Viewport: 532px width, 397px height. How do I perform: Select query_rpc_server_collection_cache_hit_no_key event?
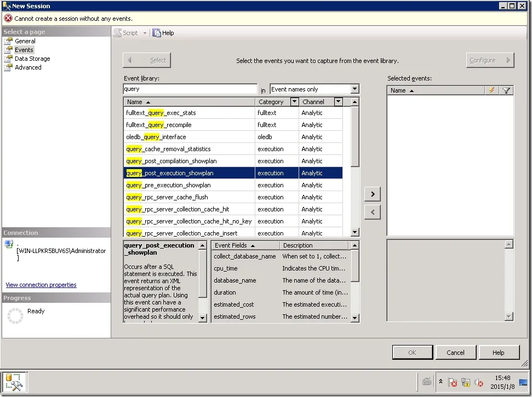[233, 221]
